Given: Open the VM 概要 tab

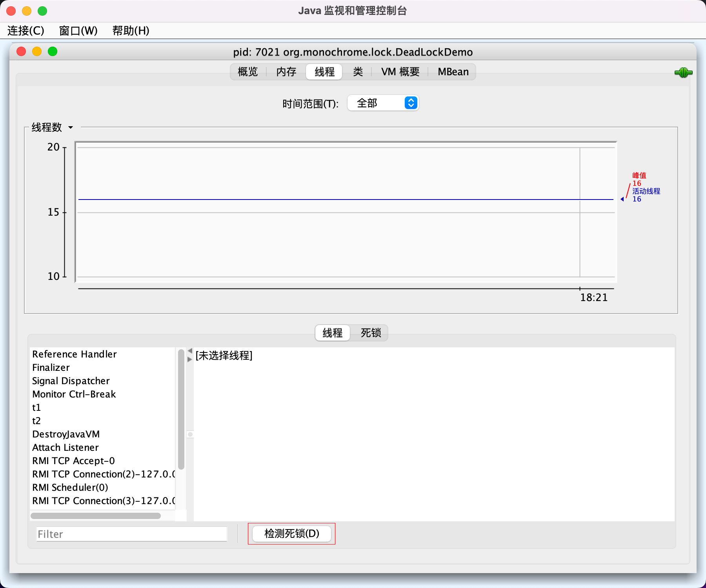Looking at the screenshot, I should tap(400, 72).
